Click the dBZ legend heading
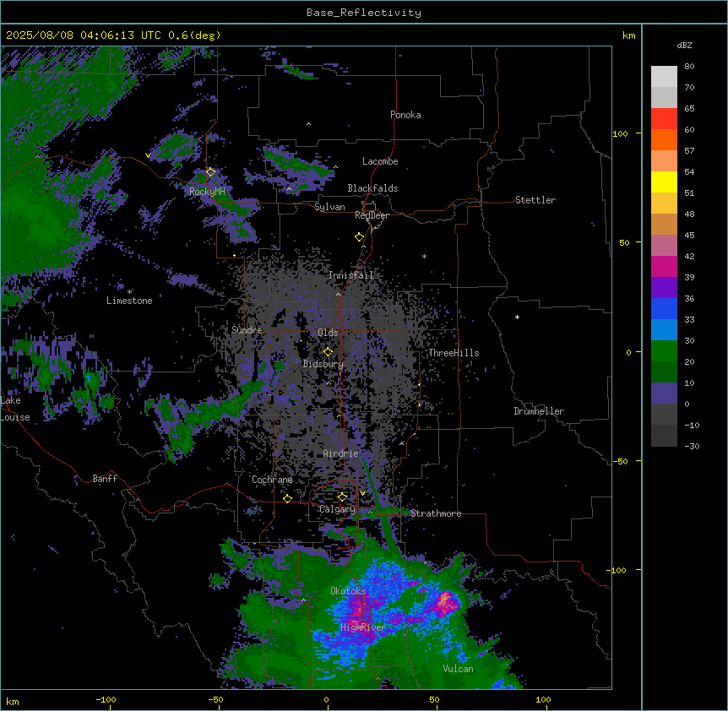The image size is (728, 711). (x=684, y=45)
